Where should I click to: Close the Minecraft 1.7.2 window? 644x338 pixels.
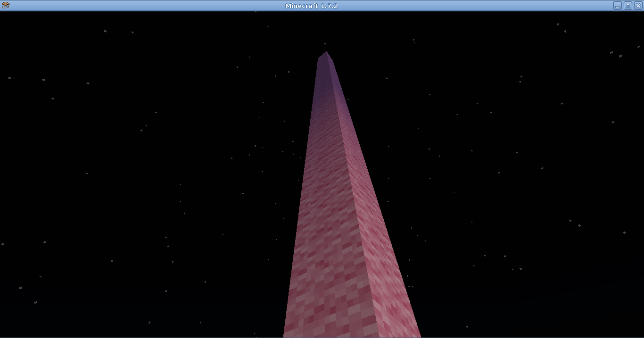point(638,6)
